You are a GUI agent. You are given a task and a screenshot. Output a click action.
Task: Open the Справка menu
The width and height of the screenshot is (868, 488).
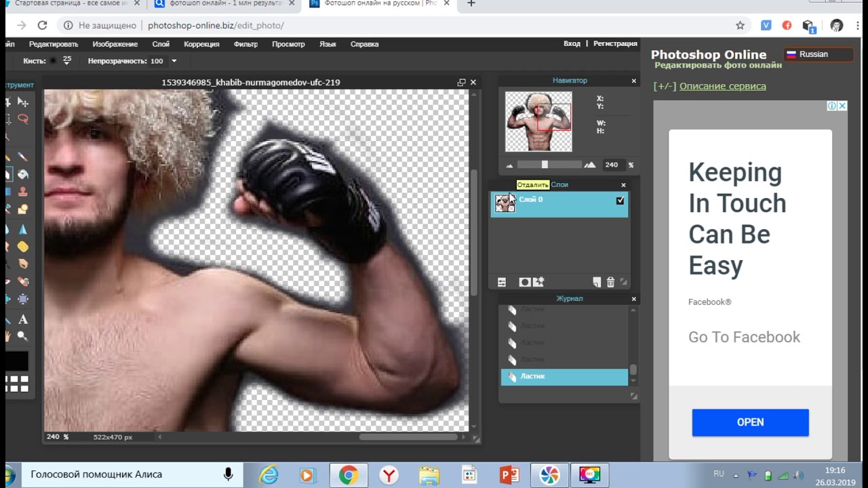(x=364, y=44)
